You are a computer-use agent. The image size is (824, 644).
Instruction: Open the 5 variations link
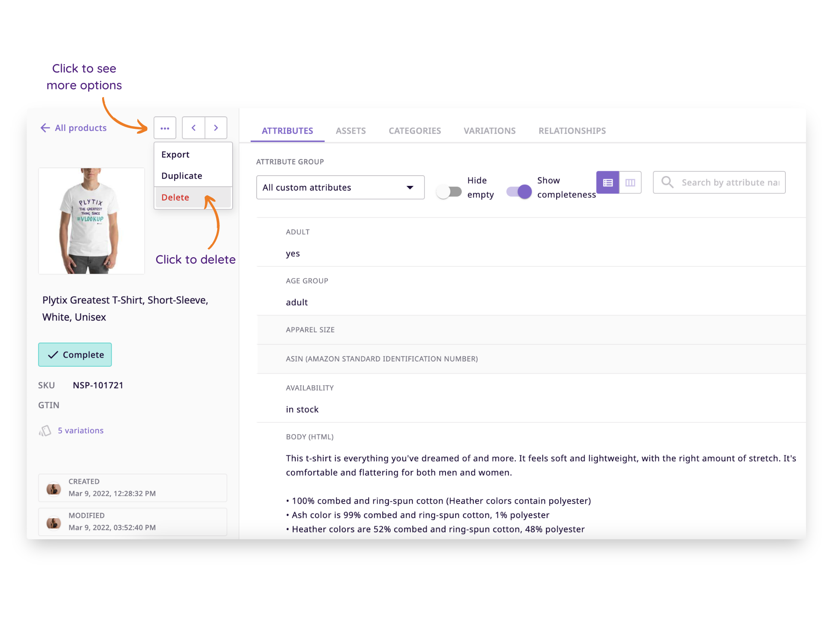pyautogui.click(x=81, y=431)
